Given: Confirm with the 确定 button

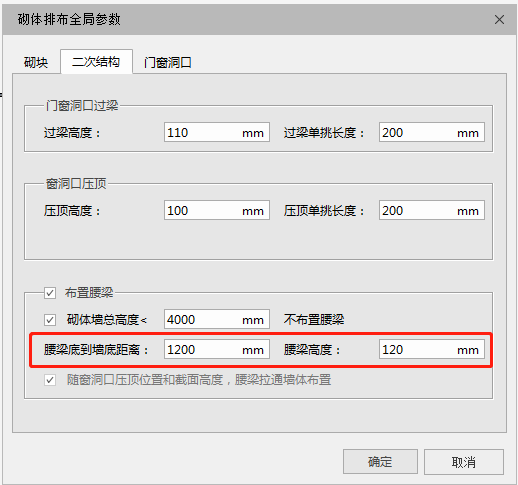Looking at the screenshot, I should 380,462.
